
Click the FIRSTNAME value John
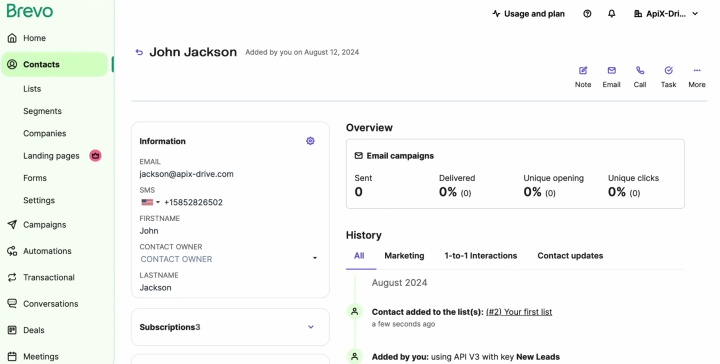pyautogui.click(x=149, y=231)
